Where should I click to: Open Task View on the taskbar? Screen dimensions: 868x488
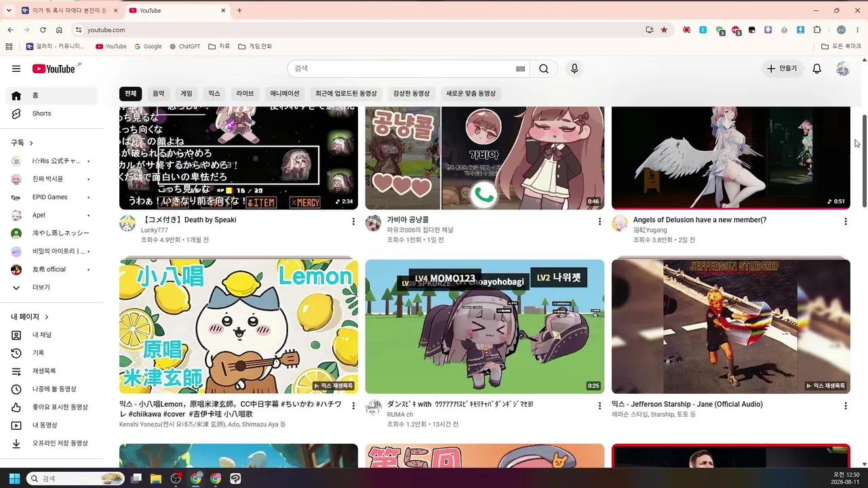click(136, 479)
